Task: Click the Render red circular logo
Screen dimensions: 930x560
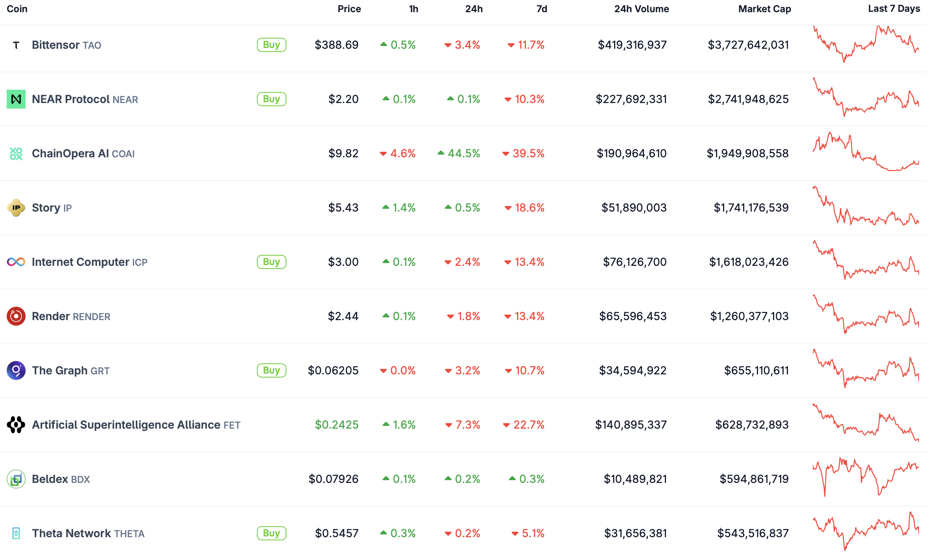Action: [16, 316]
